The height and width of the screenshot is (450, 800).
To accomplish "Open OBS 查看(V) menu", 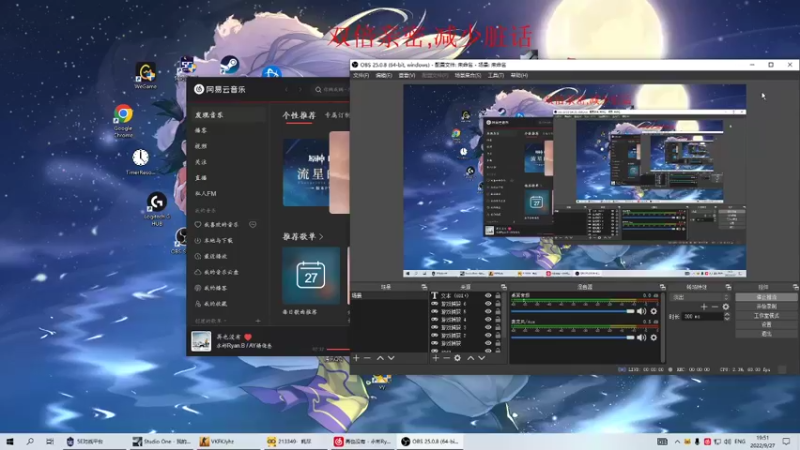I will [407, 76].
